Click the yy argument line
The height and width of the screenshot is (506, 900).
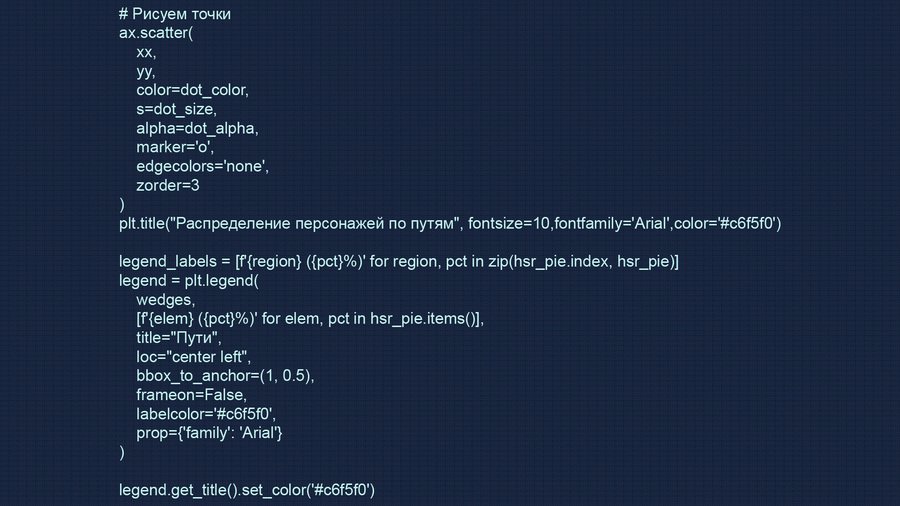[x=146, y=71]
